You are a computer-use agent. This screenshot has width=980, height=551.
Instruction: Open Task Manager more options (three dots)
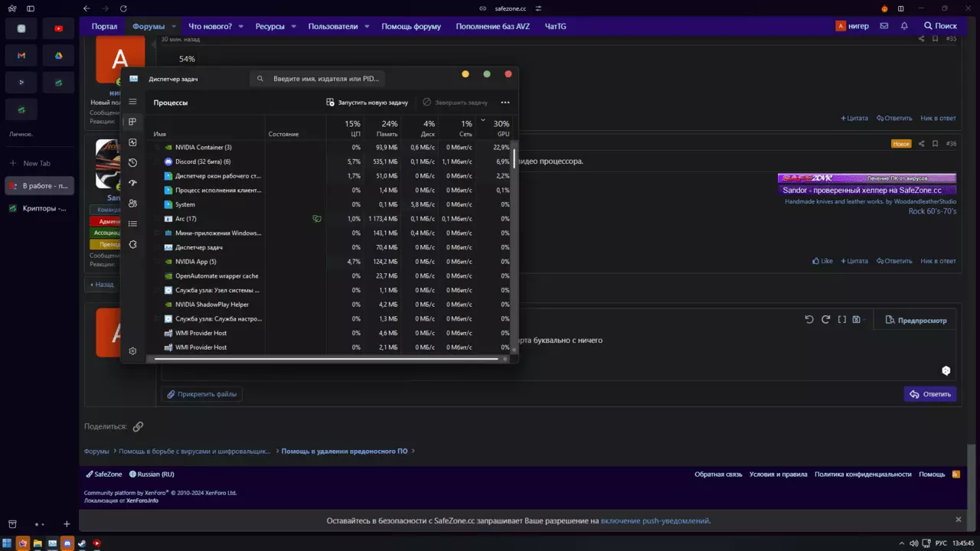505,102
